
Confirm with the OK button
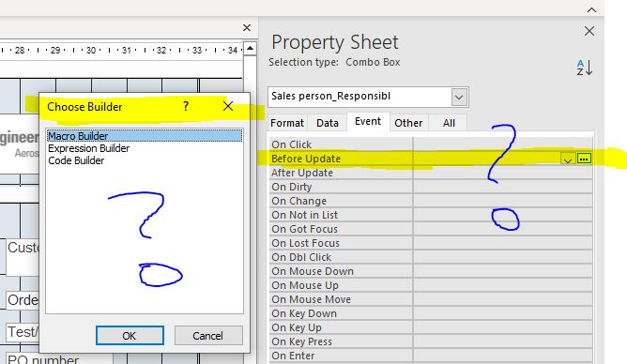(130, 336)
